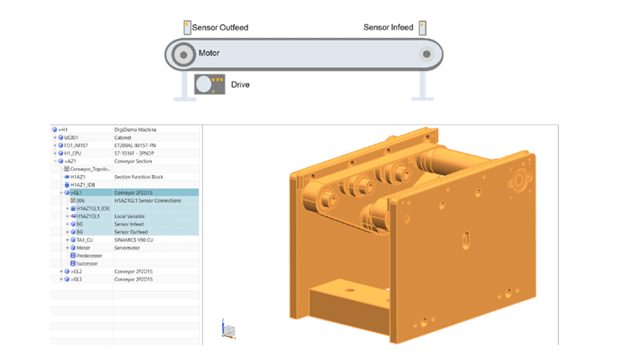Expand the BG Sensor Infeed node
This screenshot has width=640, height=360.
pyautogui.click(x=68, y=224)
